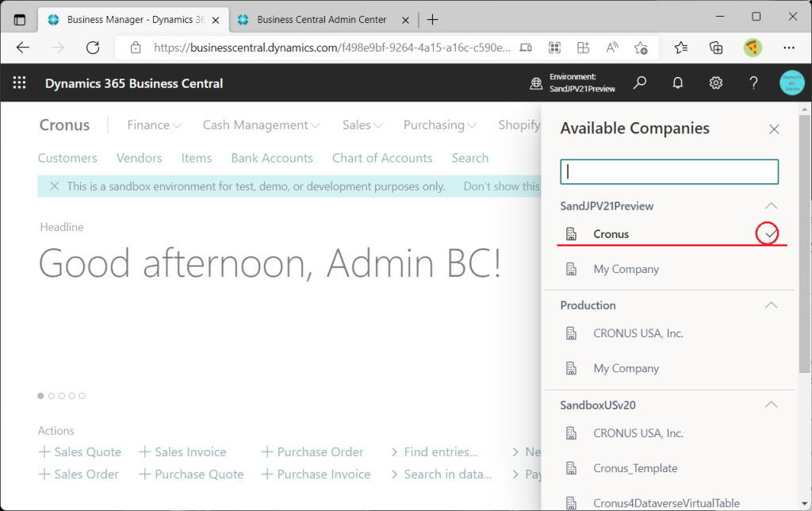Expand the Sales menu
Image resolution: width=812 pixels, height=511 pixels.
click(362, 125)
